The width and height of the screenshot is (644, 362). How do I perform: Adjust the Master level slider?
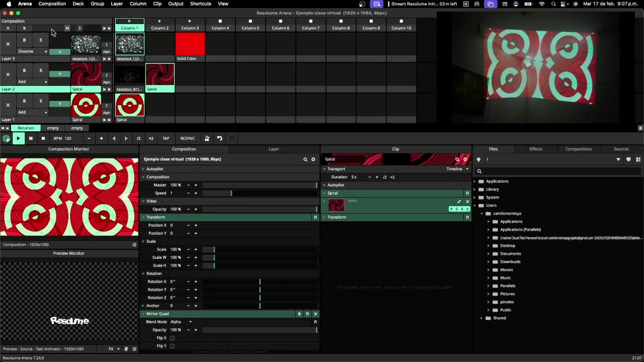260,185
